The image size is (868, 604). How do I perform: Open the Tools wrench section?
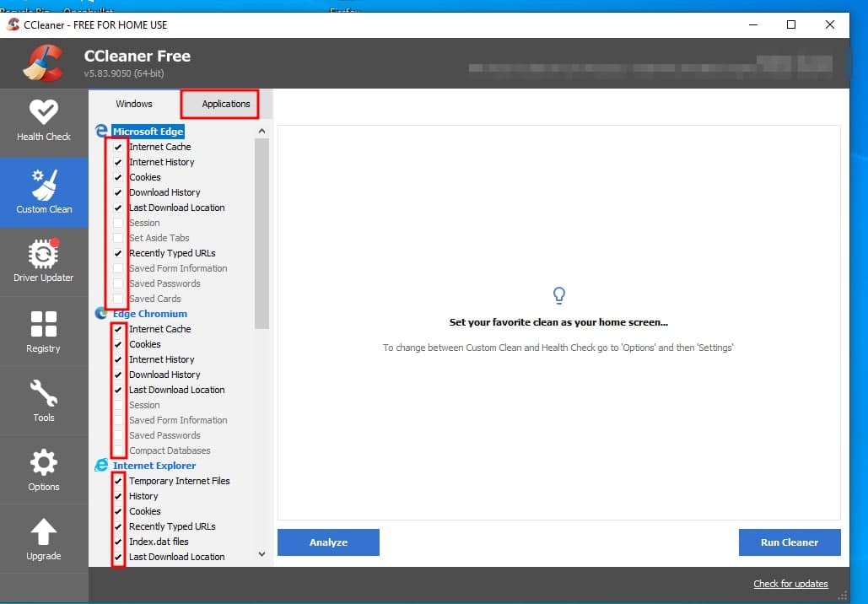(x=44, y=401)
